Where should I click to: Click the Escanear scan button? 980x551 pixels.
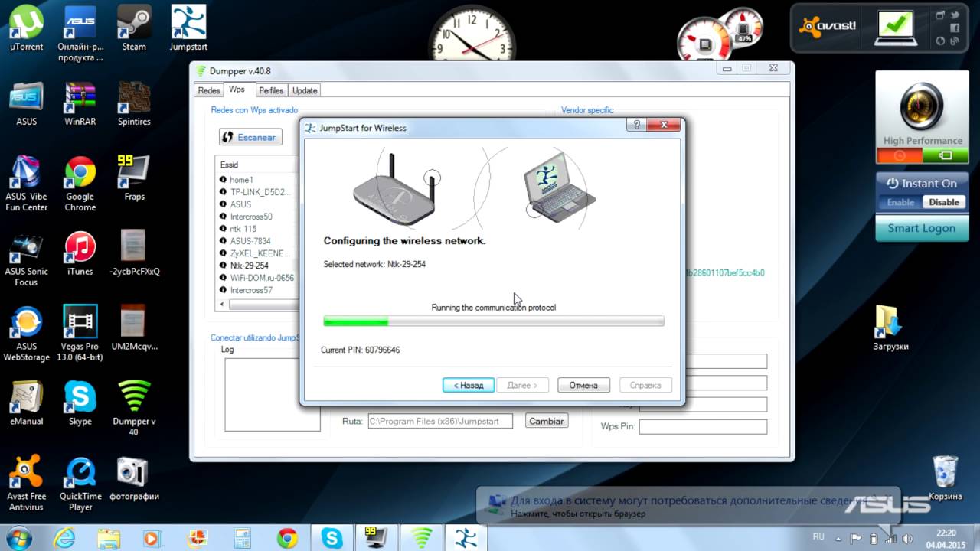(250, 138)
